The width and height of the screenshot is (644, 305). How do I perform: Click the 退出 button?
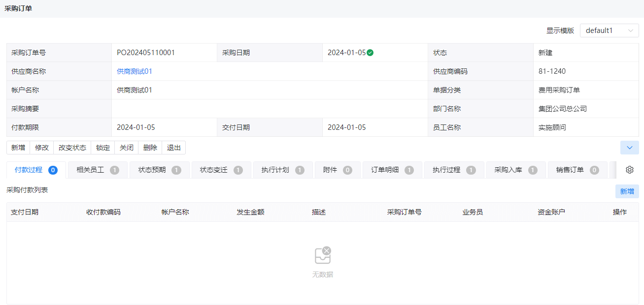coord(174,148)
